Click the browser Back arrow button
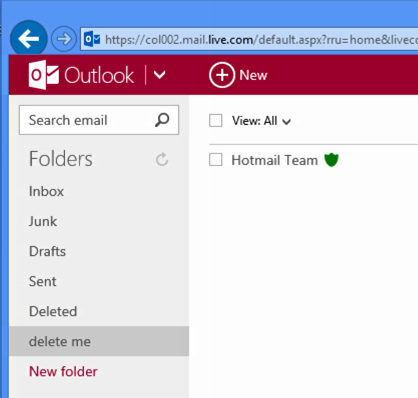Image resolution: width=418 pixels, height=398 pixels. [29, 39]
